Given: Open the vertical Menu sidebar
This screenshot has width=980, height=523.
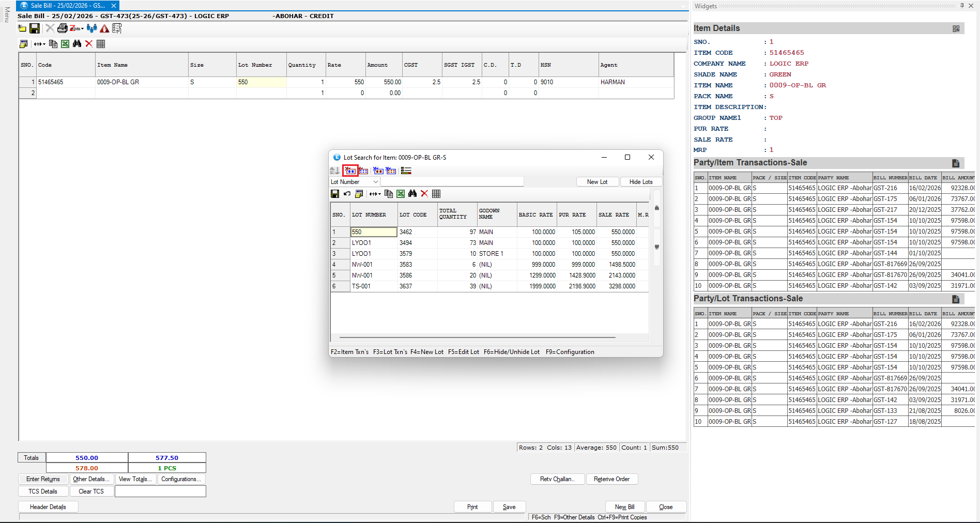Looking at the screenshot, I should click(7, 14).
